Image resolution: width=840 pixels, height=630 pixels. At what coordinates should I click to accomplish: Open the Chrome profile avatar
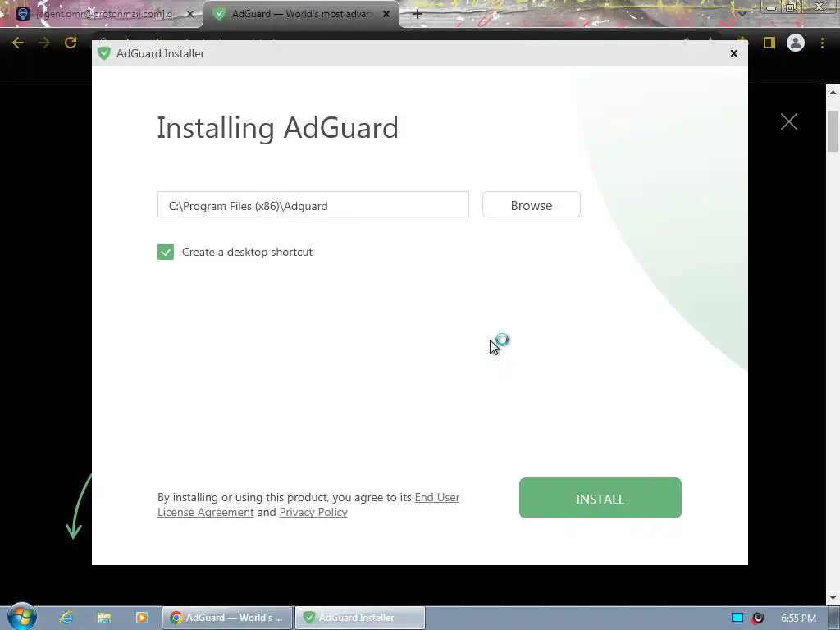point(796,43)
